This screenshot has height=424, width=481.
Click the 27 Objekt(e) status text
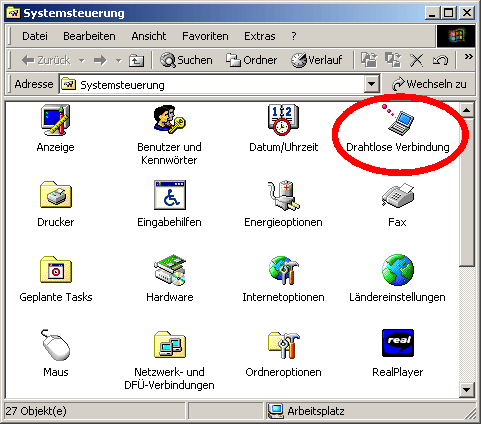pos(36,411)
